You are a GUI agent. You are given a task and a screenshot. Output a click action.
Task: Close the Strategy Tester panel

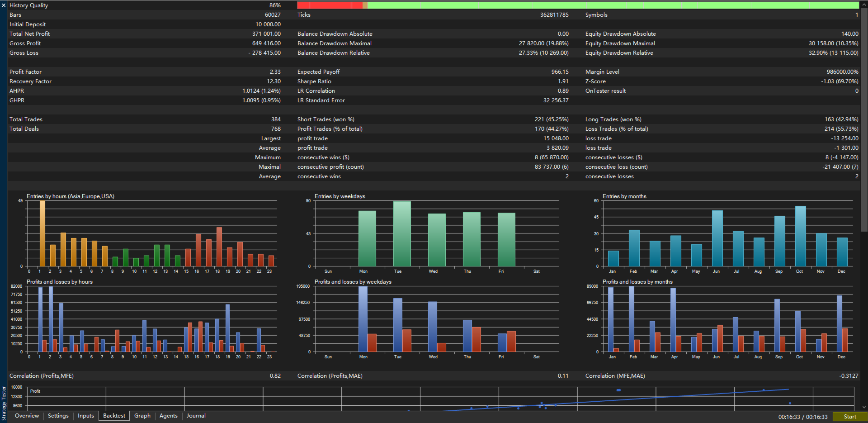coord(4,5)
